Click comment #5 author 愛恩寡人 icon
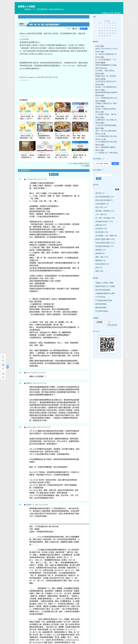 coord(25,505)
